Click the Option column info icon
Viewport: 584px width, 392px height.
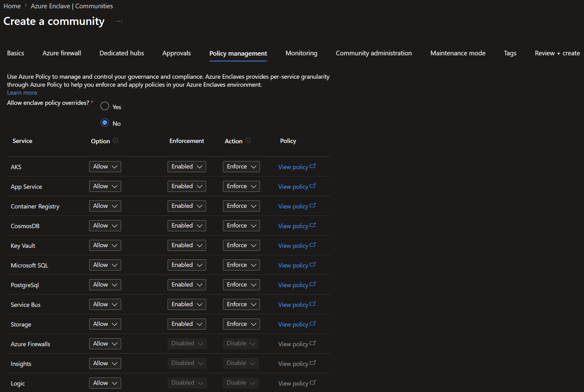(115, 141)
